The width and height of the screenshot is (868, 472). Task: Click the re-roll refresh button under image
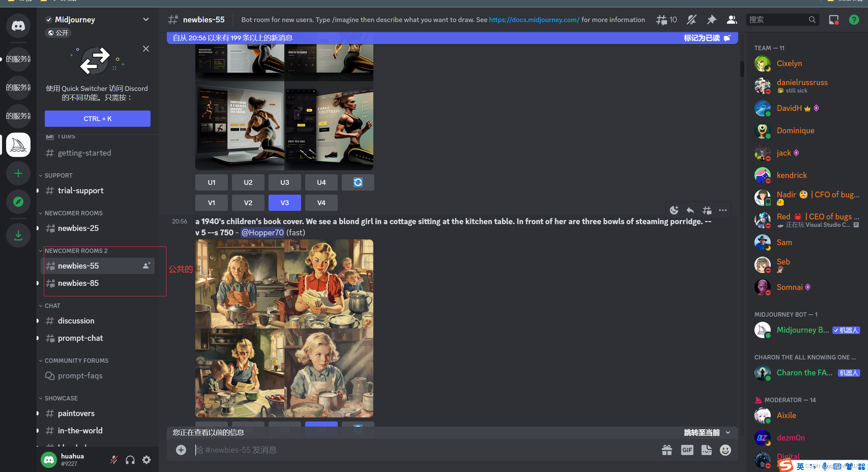coord(358,182)
